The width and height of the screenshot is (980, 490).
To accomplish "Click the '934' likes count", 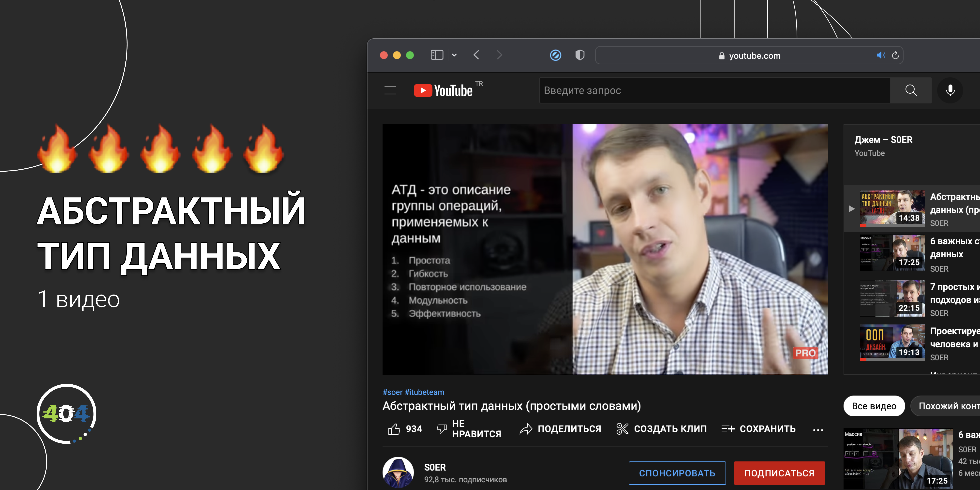I will pos(414,429).
